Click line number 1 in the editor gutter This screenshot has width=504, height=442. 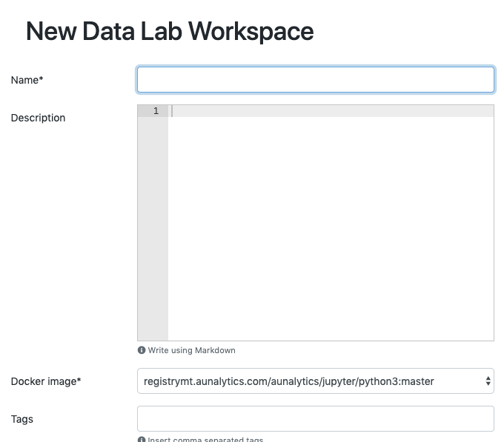pyautogui.click(x=156, y=111)
